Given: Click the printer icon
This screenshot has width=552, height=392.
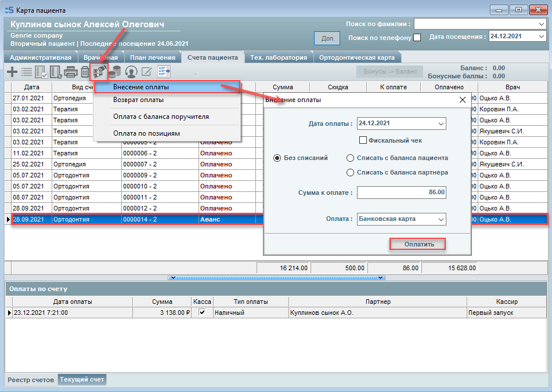Looking at the screenshot, I should [71, 72].
